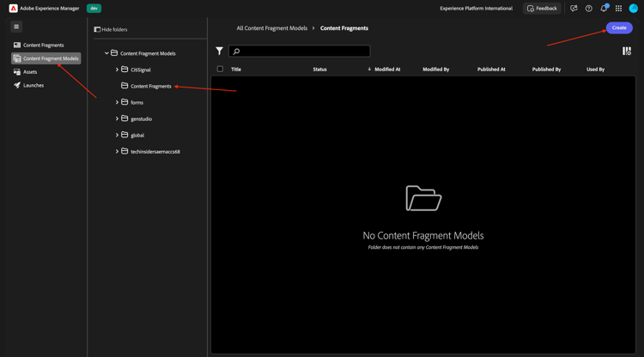Expand the genstudio folder
The image size is (644, 357).
(117, 118)
